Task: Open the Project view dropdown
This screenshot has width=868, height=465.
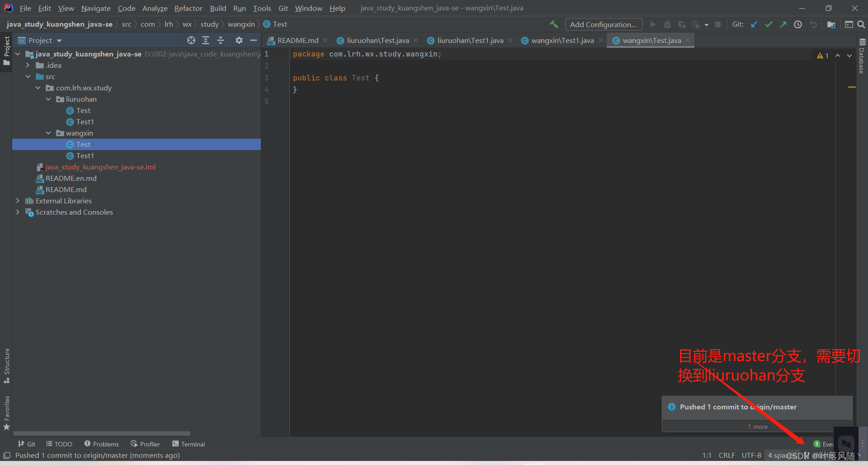Action: coord(40,40)
